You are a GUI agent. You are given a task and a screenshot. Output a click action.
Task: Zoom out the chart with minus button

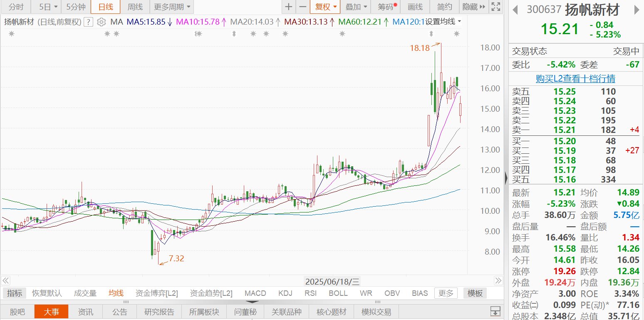click(303, 7)
